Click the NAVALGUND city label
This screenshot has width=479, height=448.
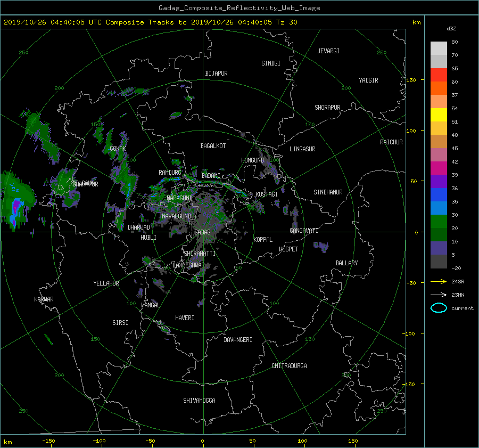pos(176,216)
